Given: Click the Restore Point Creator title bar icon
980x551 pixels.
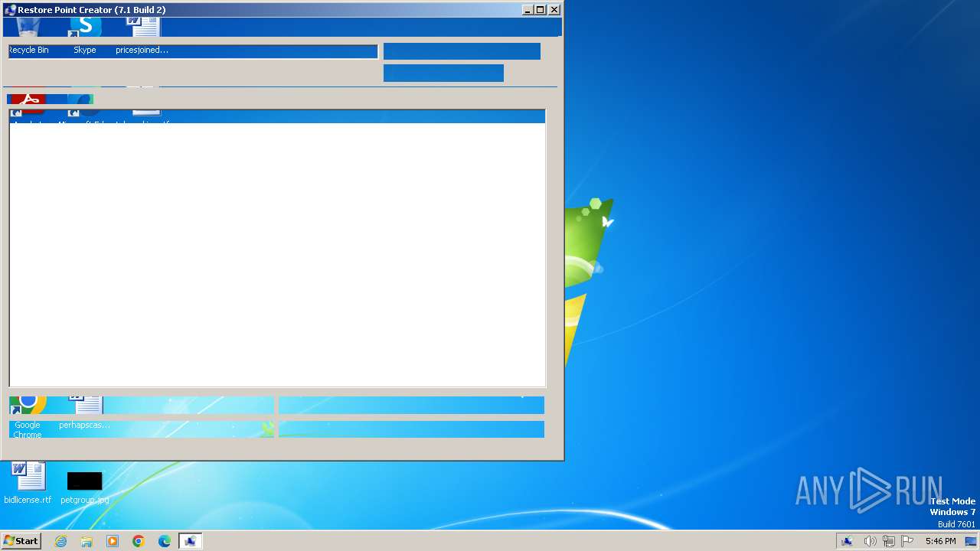Looking at the screenshot, I should coord(10,10).
